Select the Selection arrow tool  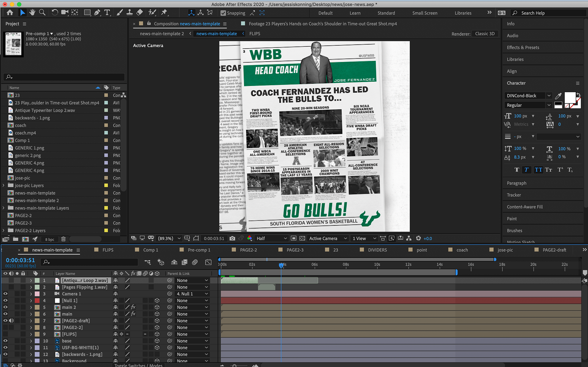pos(22,13)
